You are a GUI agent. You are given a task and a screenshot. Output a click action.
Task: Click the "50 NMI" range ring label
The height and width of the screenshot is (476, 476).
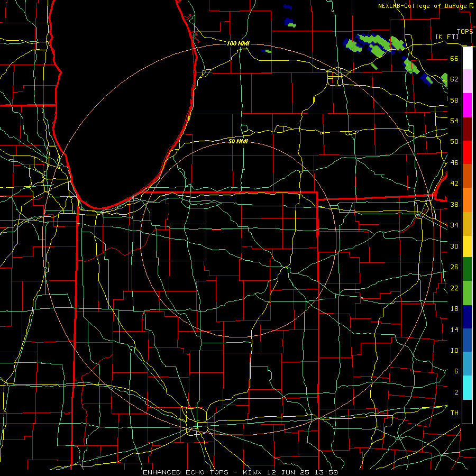pos(238,141)
